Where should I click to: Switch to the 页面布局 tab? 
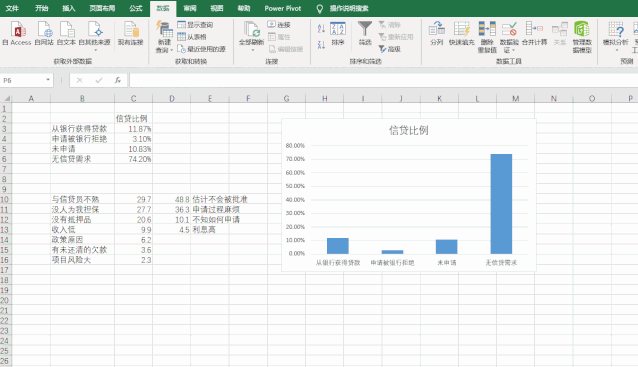tap(102, 8)
